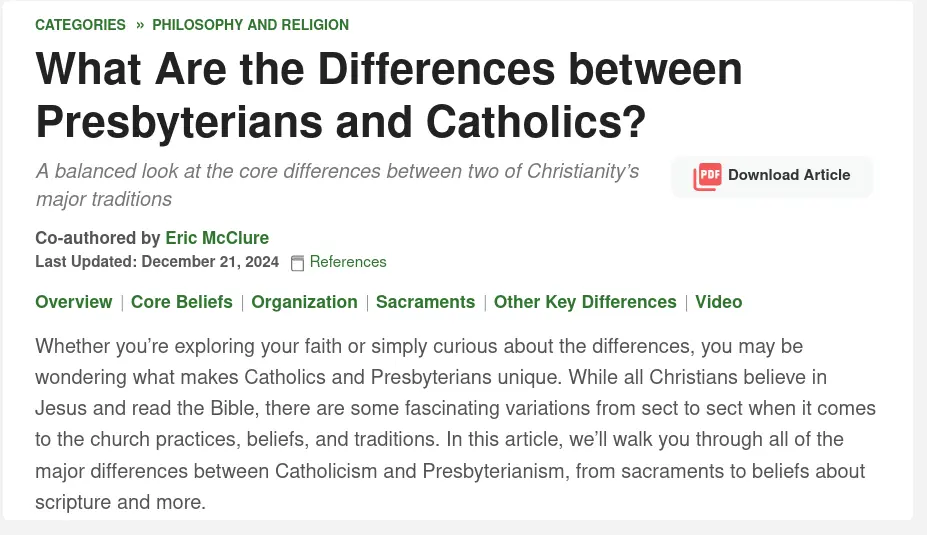
Task: Click the red PDF icon
Action: [707, 176]
